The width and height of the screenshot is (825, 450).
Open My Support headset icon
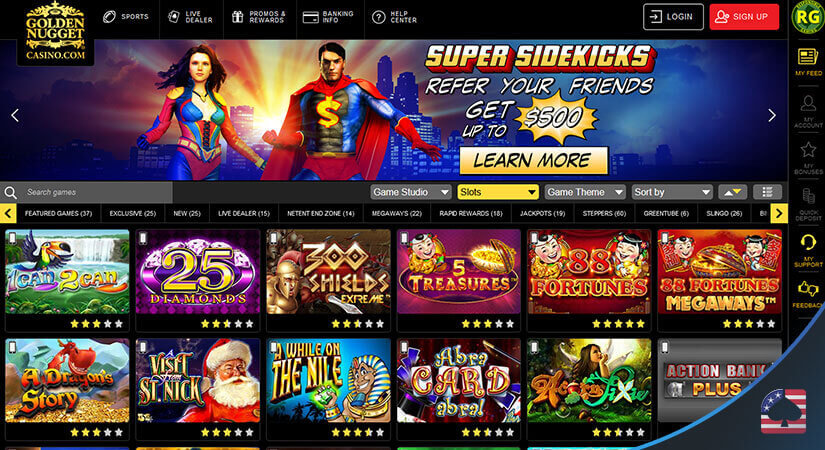click(x=808, y=251)
